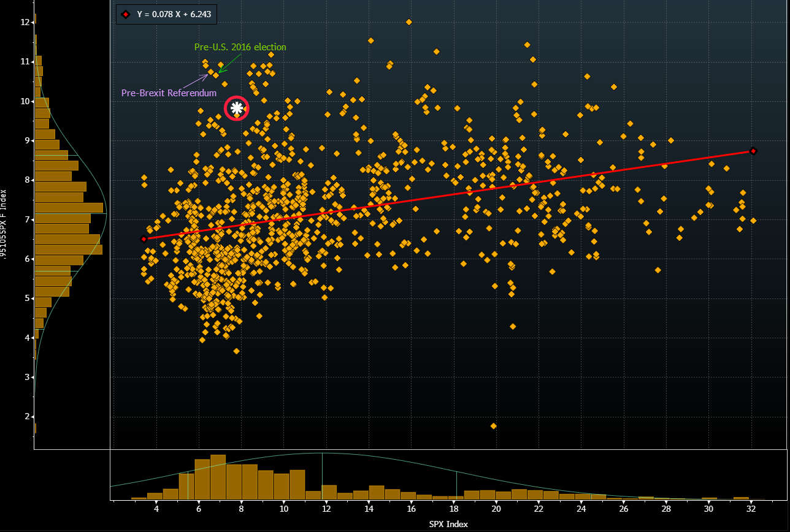Select the Pre-U.S. 2016 election data point
The height and width of the screenshot is (532, 790).
216,76
